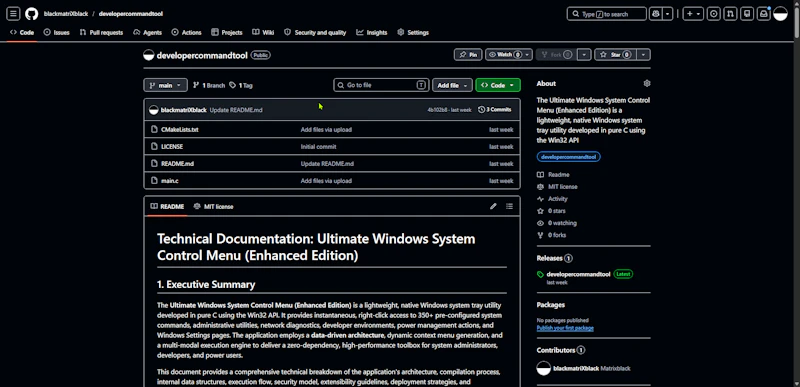The width and height of the screenshot is (800, 387).
Task: Open the notifications inbox icon
Action: click(x=764, y=14)
